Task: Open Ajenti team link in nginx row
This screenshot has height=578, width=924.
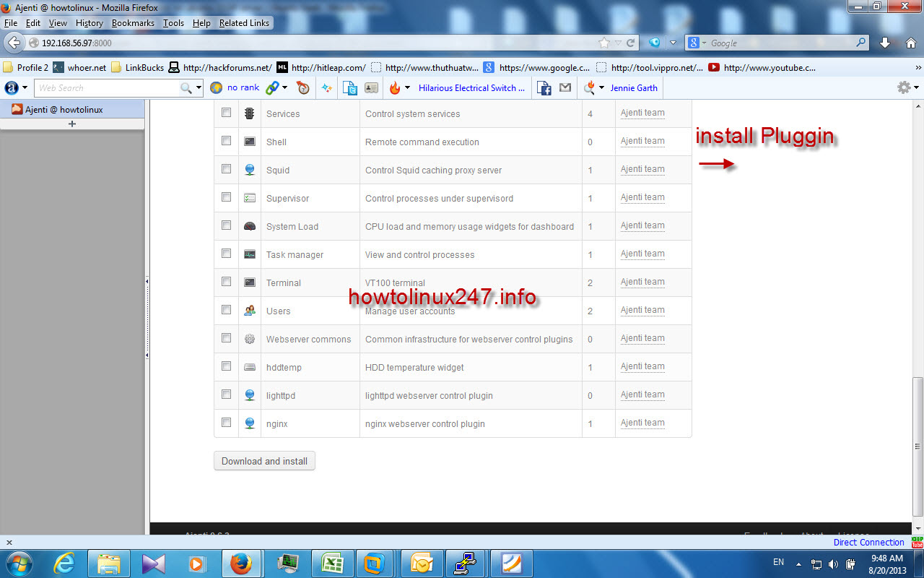Action: 642,423
